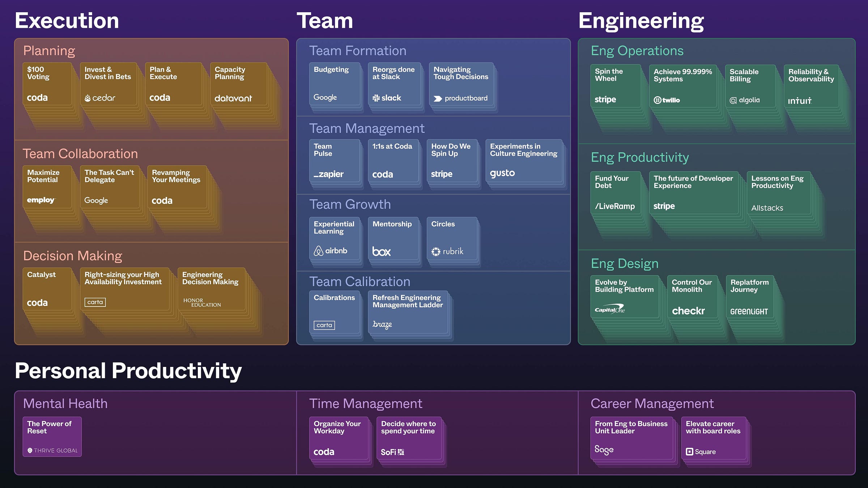Open the Navigating Tough Decisions card
This screenshot has width=868, height=488.
461,84
